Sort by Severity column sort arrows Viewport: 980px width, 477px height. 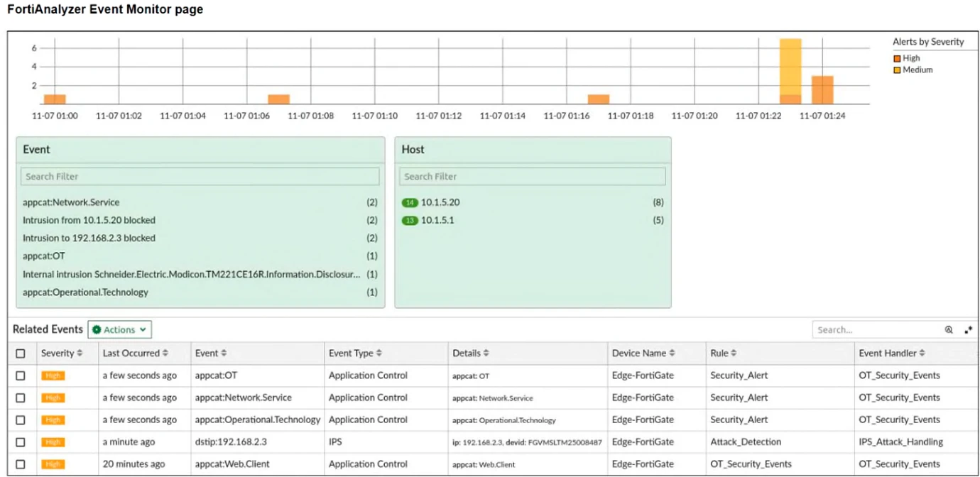tap(80, 353)
